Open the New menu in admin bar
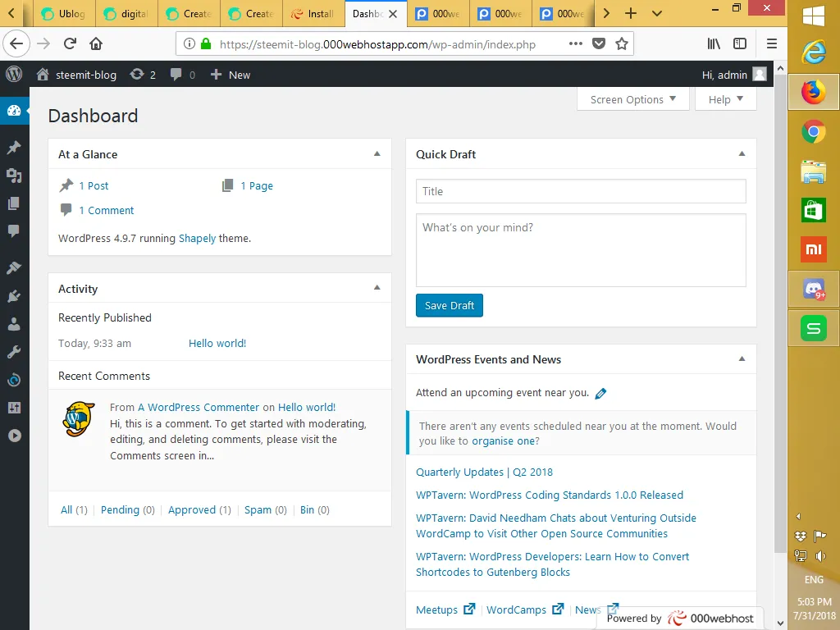The image size is (840, 630). (231, 75)
